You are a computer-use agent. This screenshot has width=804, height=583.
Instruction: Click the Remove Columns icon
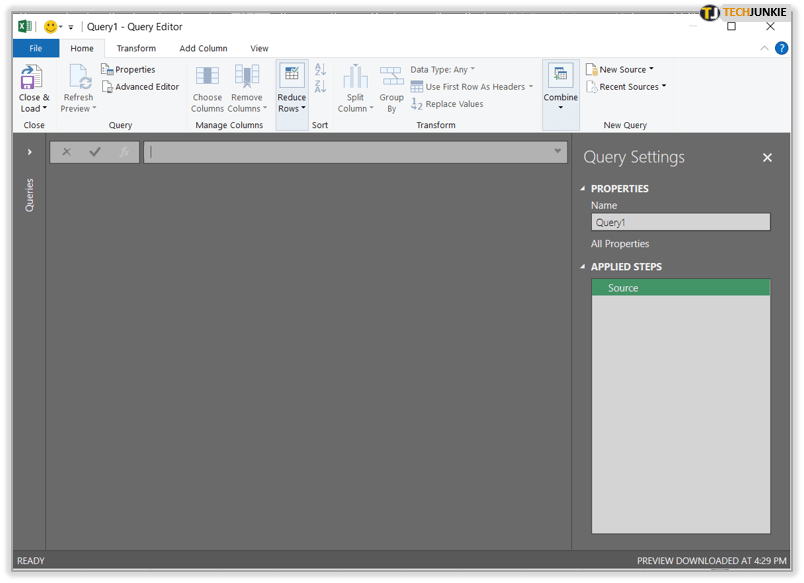(246, 77)
